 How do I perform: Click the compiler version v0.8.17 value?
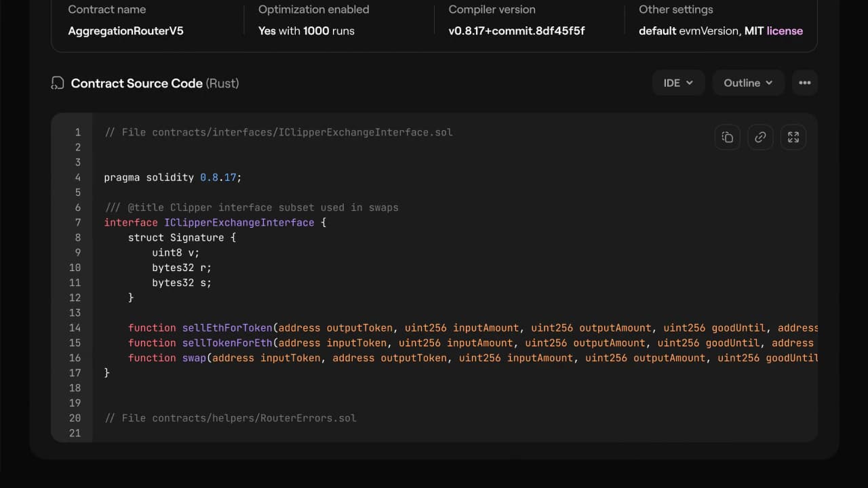click(516, 30)
